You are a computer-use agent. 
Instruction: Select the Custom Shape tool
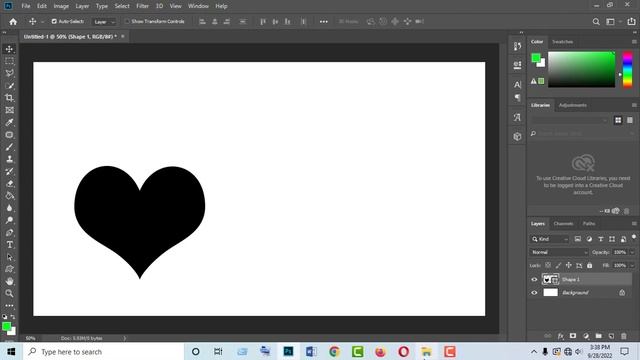pyautogui.click(x=9, y=269)
